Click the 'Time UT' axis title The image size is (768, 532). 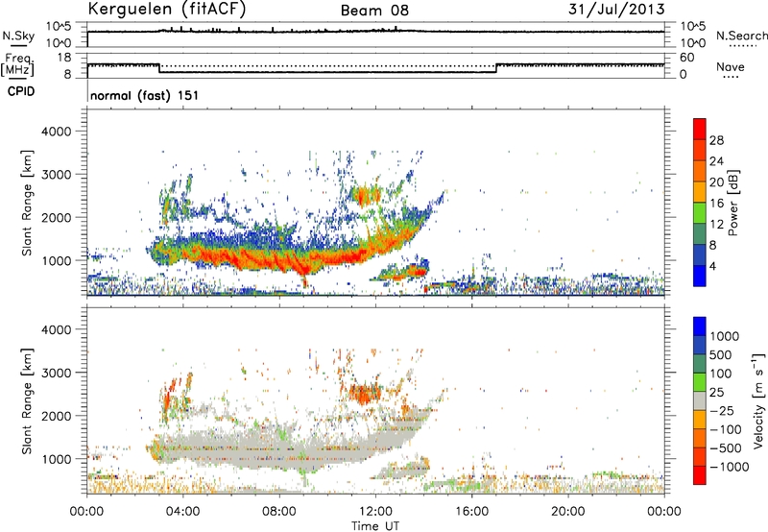point(375,526)
